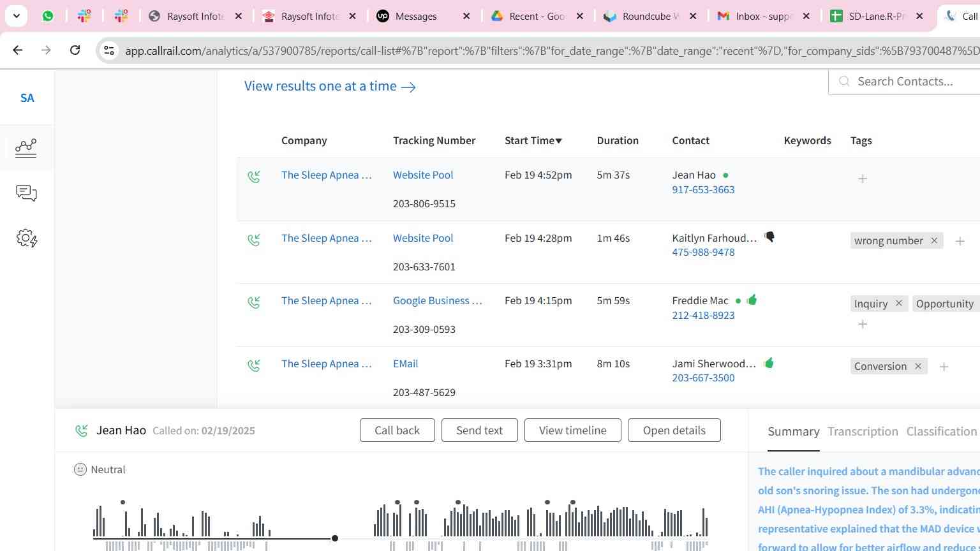980x551 pixels.
Task: Open the tab search dropdown chevron
Action: pyautogui.click(x=16, y=16)
